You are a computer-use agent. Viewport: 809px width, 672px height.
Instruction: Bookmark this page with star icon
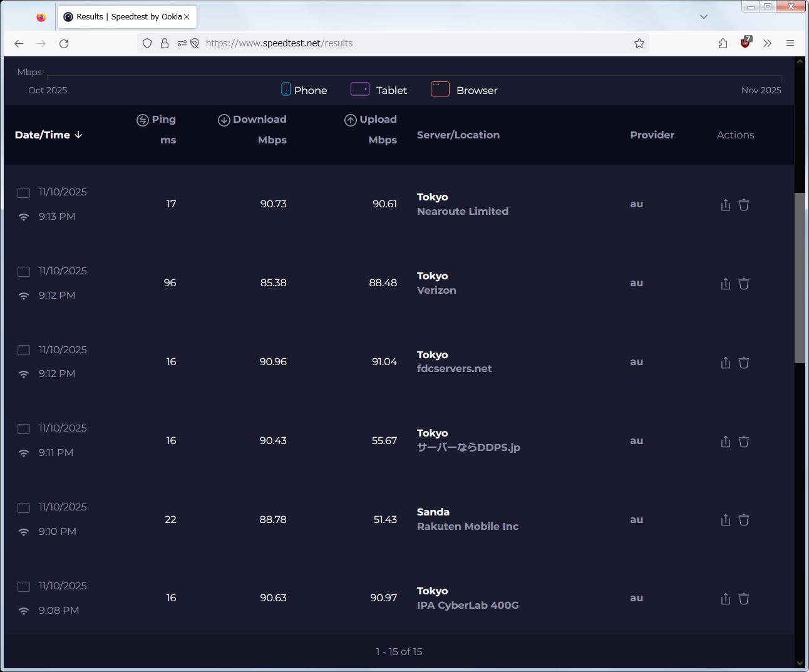coord(639,43)
